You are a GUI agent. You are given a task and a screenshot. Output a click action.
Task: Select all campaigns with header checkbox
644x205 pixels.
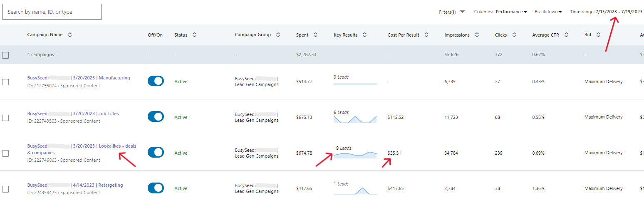click(x=5, y=55)
